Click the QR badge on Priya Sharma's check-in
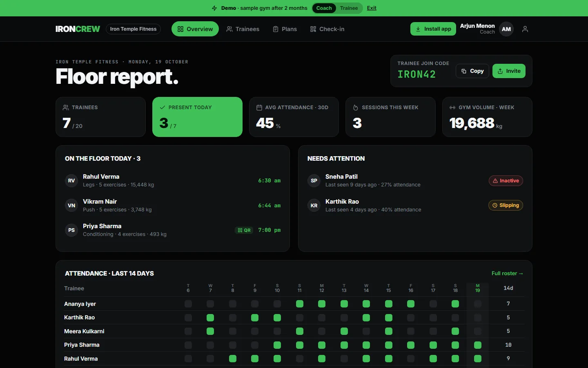Screen dimensions: 588x368 [244, 230]
